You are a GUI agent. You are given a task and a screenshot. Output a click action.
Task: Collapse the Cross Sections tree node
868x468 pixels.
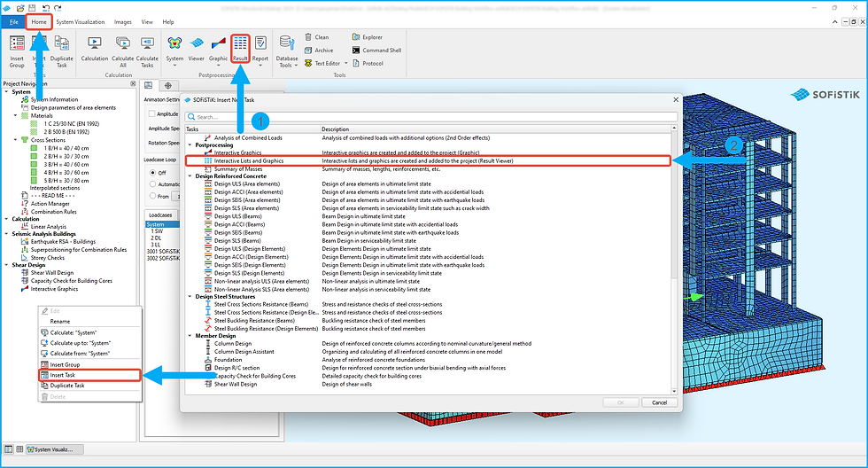16,140
